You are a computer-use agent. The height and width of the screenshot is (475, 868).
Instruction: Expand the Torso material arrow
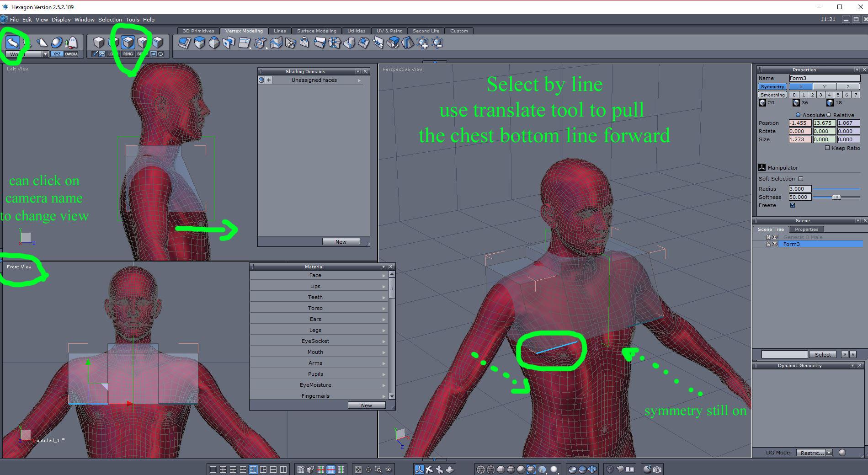(384, 309)
